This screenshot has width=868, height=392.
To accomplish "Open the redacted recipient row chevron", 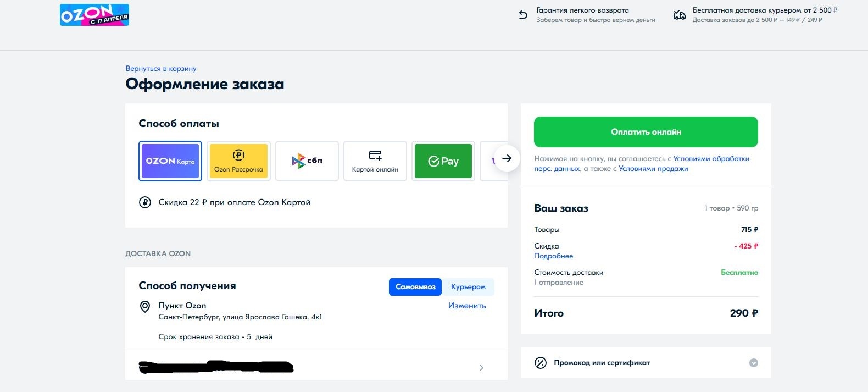I will 481,368.
